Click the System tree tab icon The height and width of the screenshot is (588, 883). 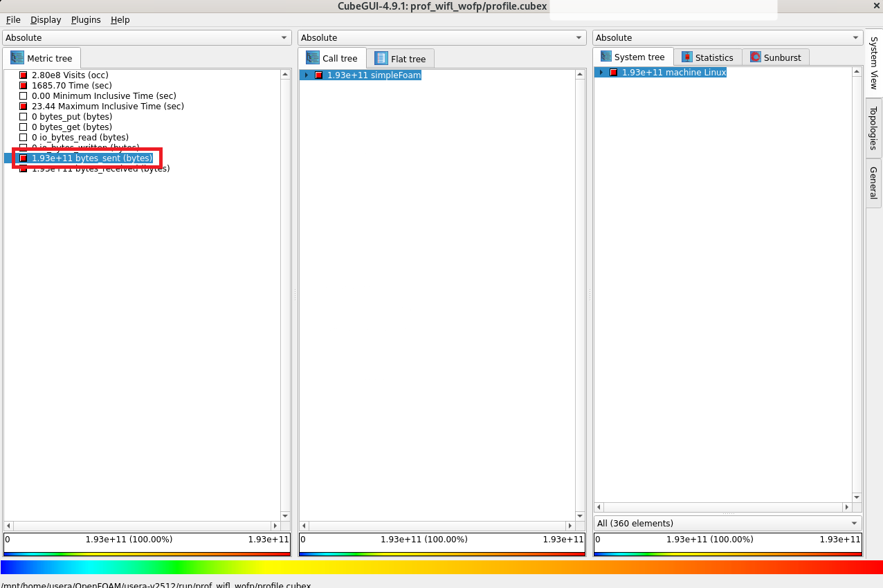point(606,57)
